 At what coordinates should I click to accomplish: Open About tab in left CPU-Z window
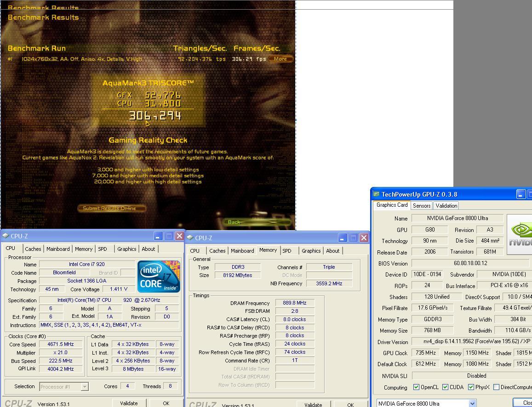pos(148,249)
